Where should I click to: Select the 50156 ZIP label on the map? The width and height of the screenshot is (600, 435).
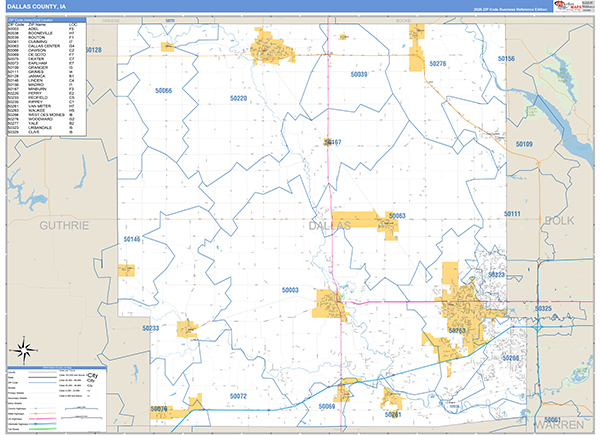tap(506, 59)
